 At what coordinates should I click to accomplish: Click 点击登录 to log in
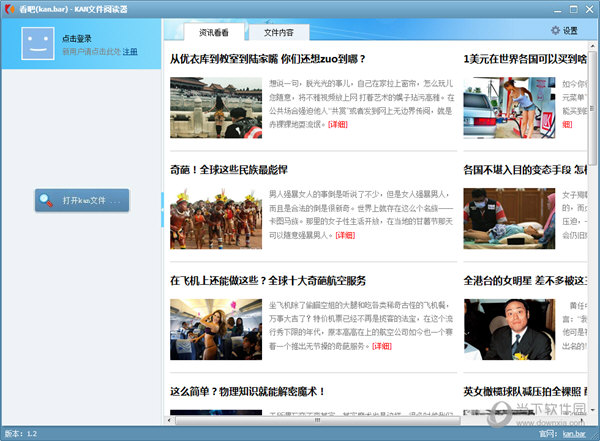coord(77,38)
